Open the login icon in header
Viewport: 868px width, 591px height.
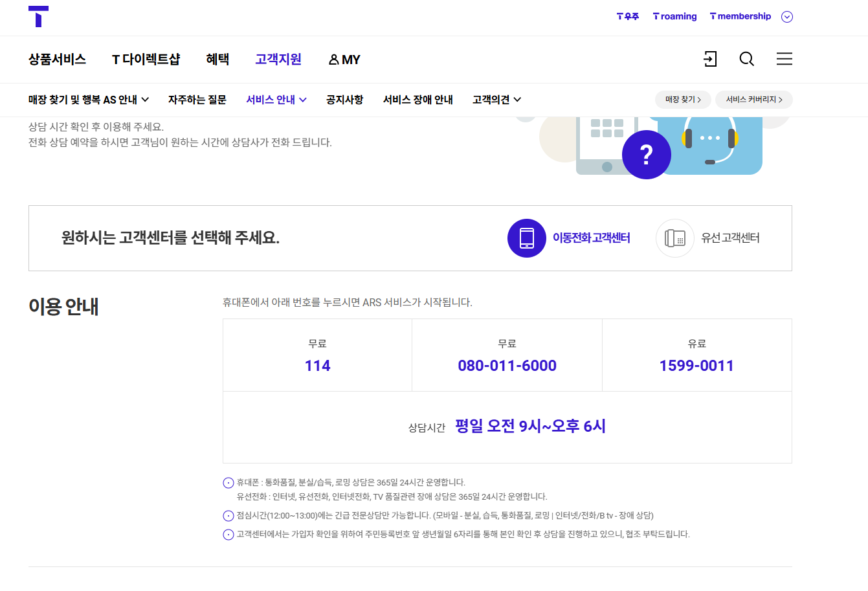710,59
